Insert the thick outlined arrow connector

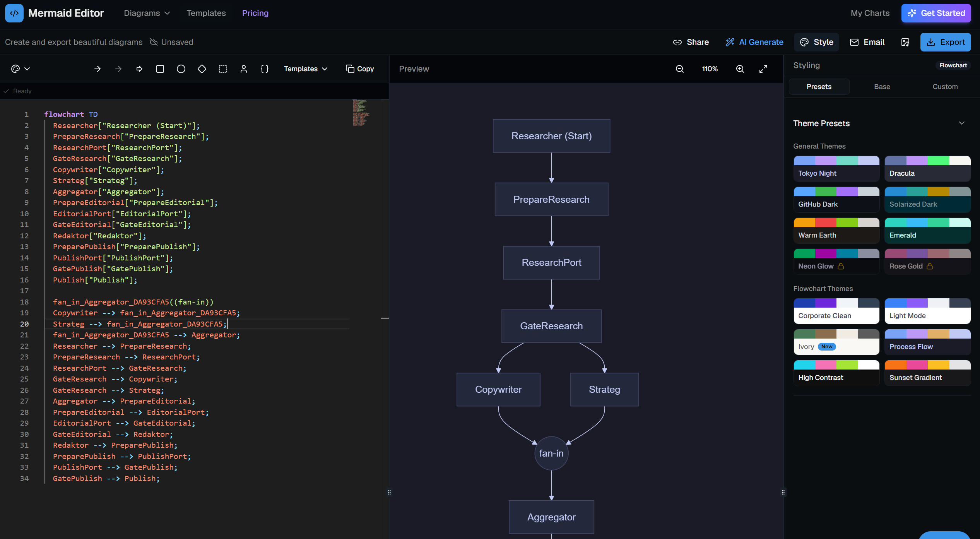tap(139, 69)
